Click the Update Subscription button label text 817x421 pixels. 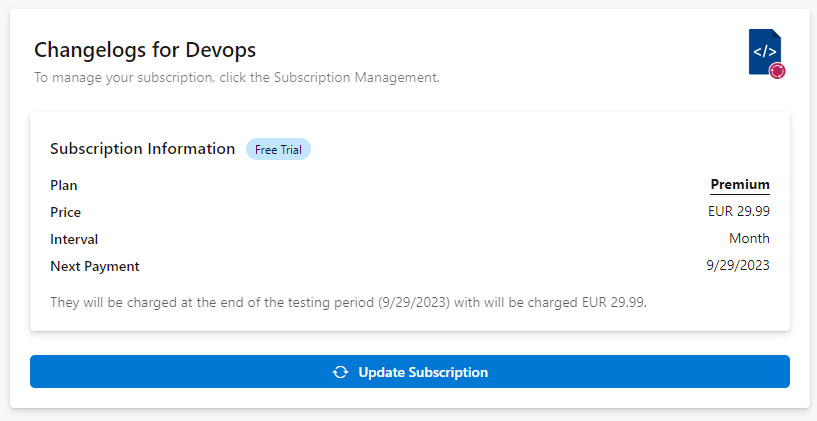point(423,372)
